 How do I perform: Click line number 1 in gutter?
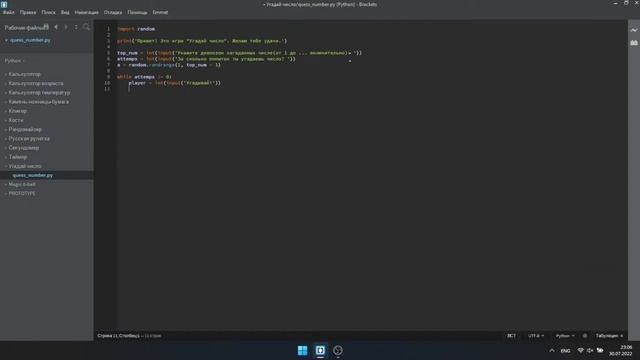(109, 29)
